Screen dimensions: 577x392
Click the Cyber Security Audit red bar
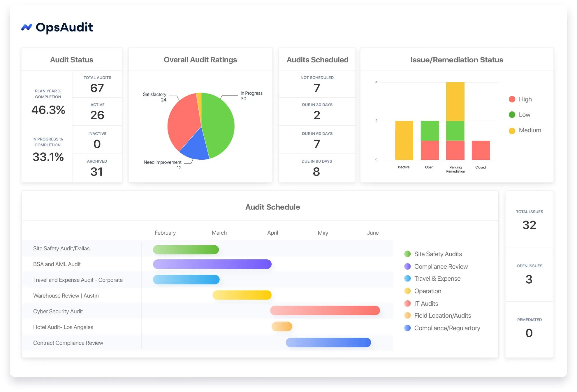click(325, 310)
